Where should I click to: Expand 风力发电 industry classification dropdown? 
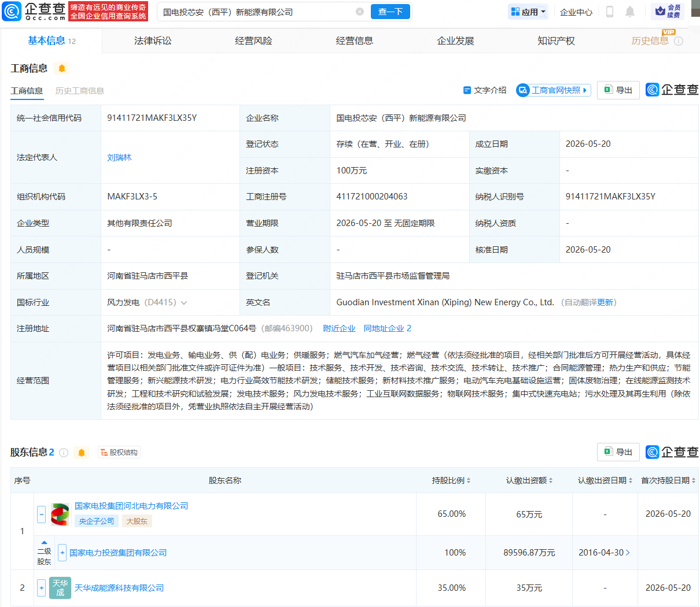[x=184, y=303]
